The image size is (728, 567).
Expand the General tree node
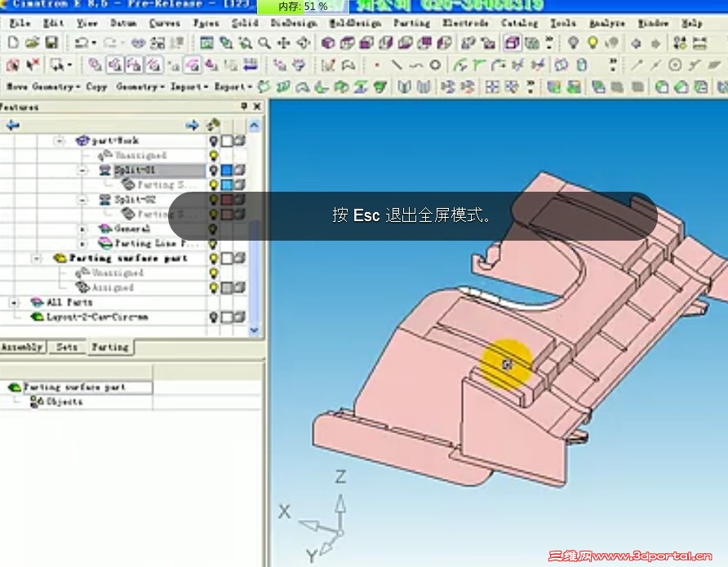(x=82, y=228)
